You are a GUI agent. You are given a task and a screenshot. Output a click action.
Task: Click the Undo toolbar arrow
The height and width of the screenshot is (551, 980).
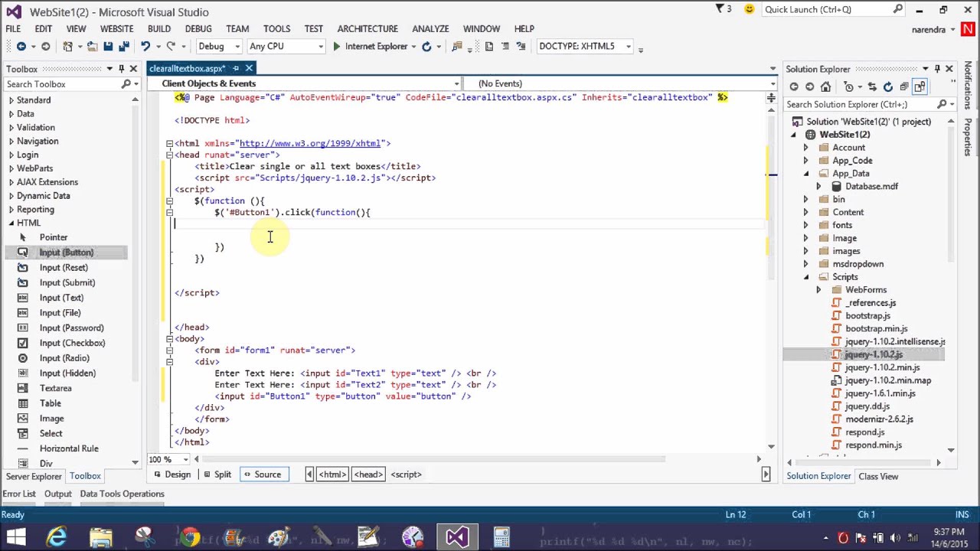pyautogui.click(x=145, y=47)
